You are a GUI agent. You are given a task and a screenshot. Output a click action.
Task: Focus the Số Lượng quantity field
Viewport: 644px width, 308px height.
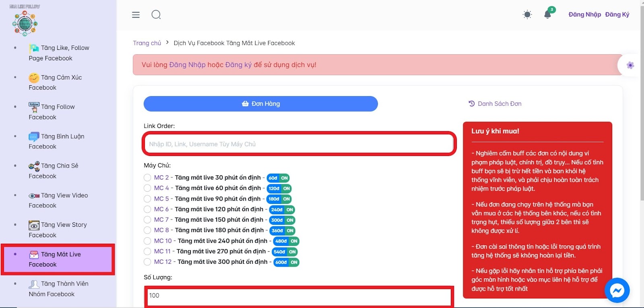point(299,296)
